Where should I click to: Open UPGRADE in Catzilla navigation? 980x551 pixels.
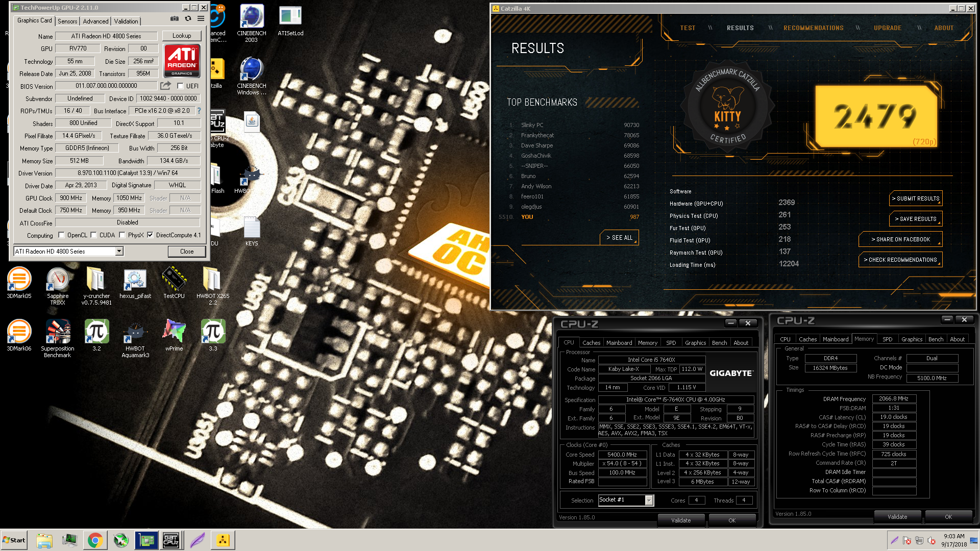coord(888,28)
